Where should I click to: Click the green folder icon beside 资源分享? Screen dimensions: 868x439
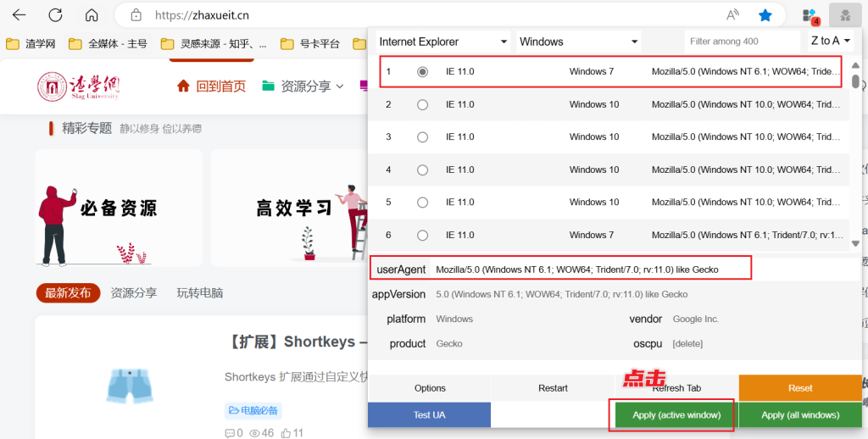tap(269, 86)
